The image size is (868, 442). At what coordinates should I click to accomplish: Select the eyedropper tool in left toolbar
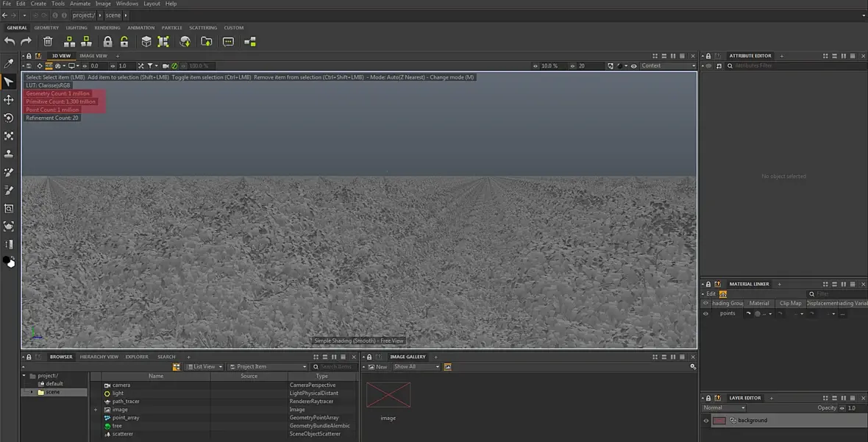(9, 64)
